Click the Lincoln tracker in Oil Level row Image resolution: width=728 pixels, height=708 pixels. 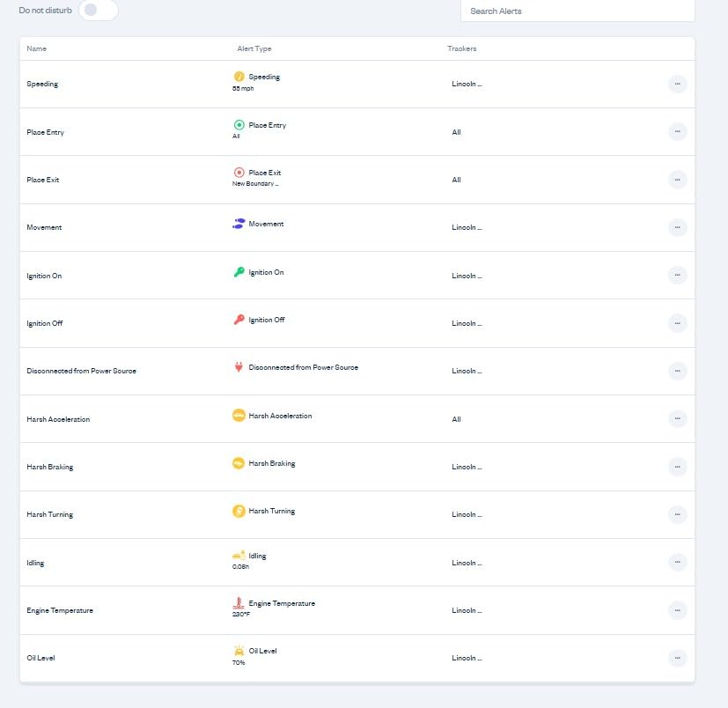pyautogui.click(x=467, y=659)
